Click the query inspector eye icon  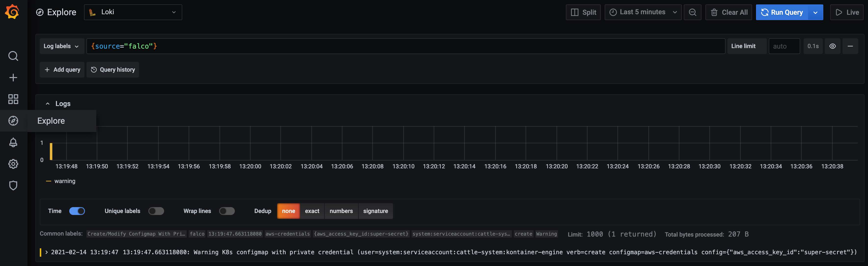pos(833,46)
